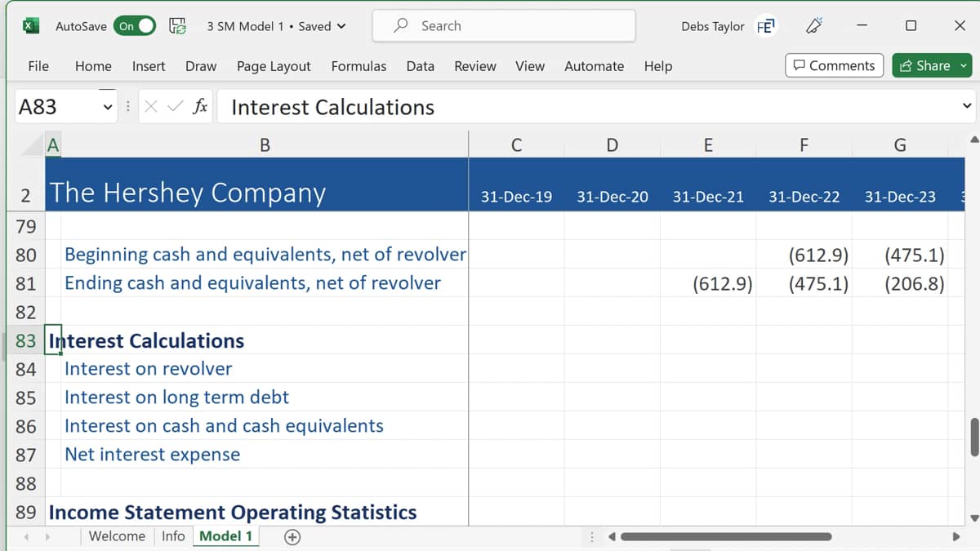Open the Review tab
Image resolution: width=980 pixels, height=551 pixels.
pos(475,66)
